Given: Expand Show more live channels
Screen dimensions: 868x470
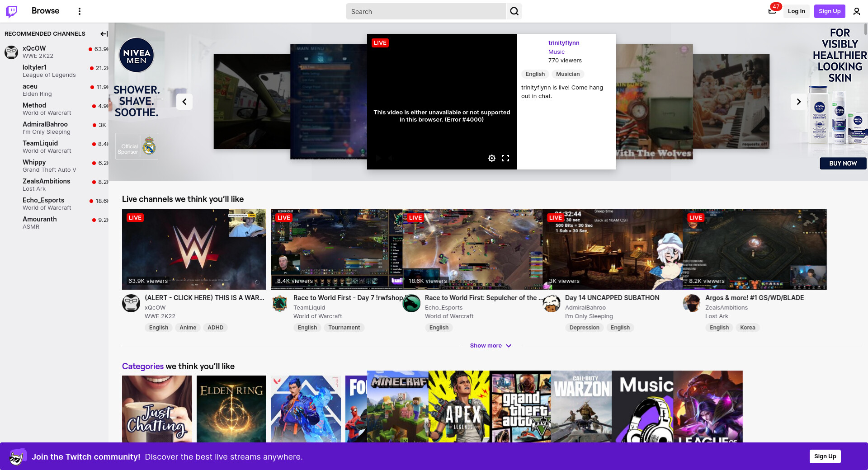Looking at the screenshot, I should tap(491, 346).
